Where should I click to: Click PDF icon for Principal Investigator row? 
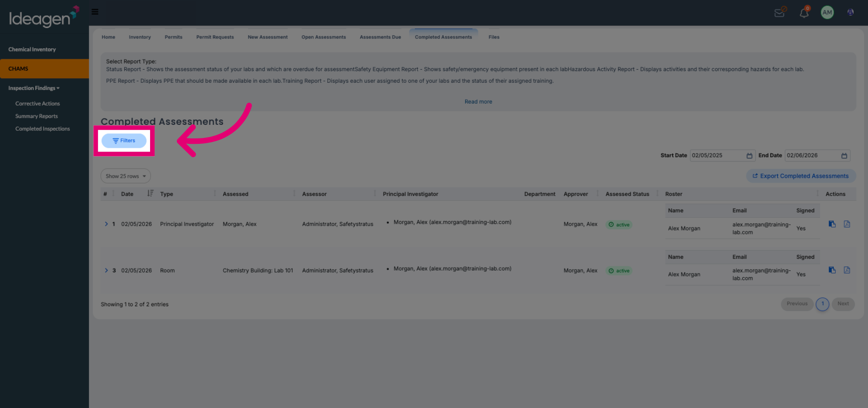tap(847, 224)
